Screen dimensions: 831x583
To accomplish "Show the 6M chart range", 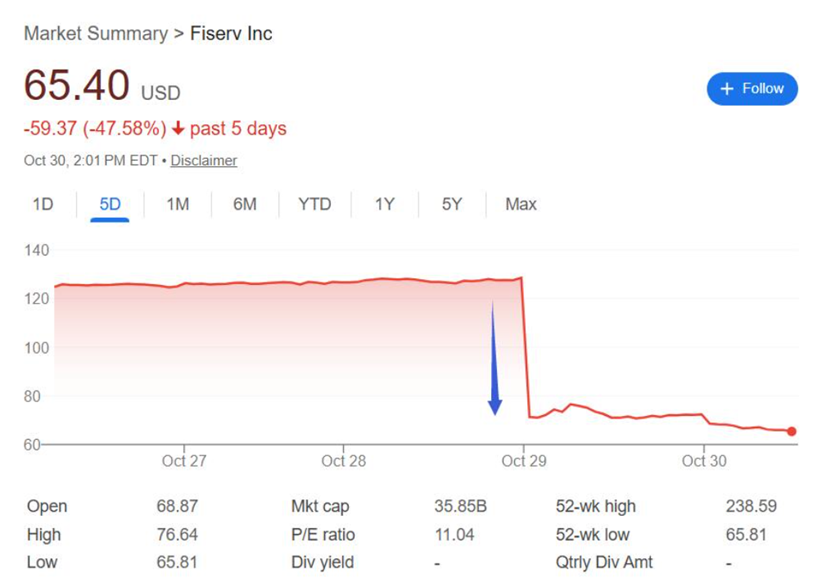I will [245, 204].
